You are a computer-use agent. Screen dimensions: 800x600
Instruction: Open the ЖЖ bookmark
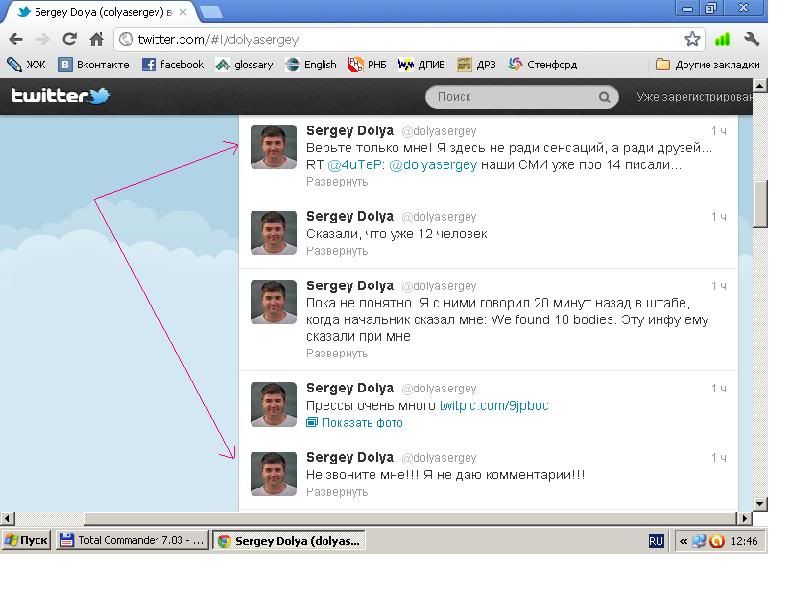click(x=27, y=65)
